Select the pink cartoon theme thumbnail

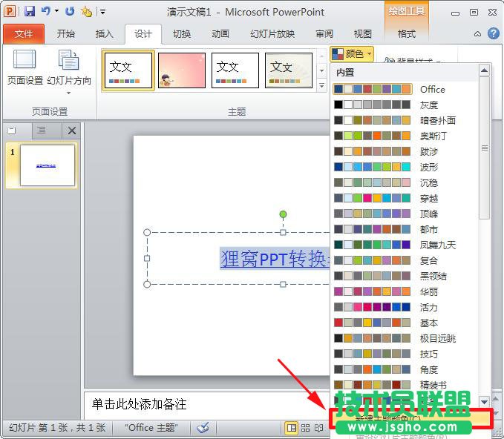[182, 70]
